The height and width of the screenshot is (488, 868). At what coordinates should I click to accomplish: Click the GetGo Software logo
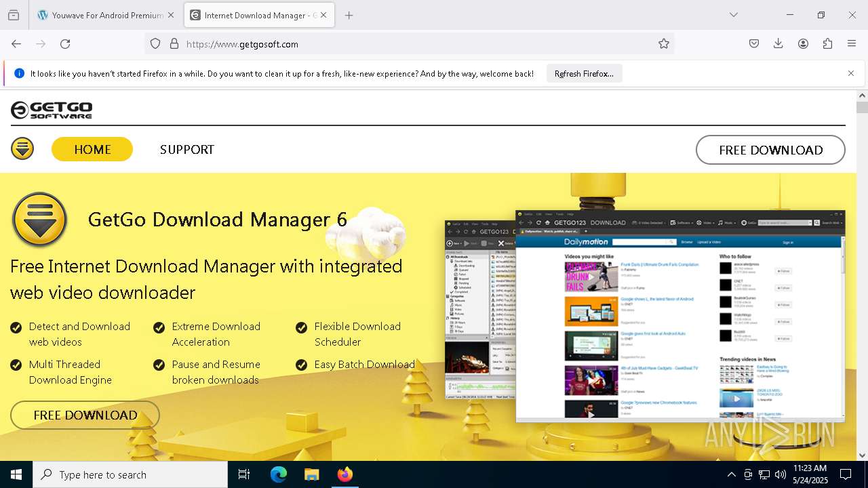(x=52, y=110)
